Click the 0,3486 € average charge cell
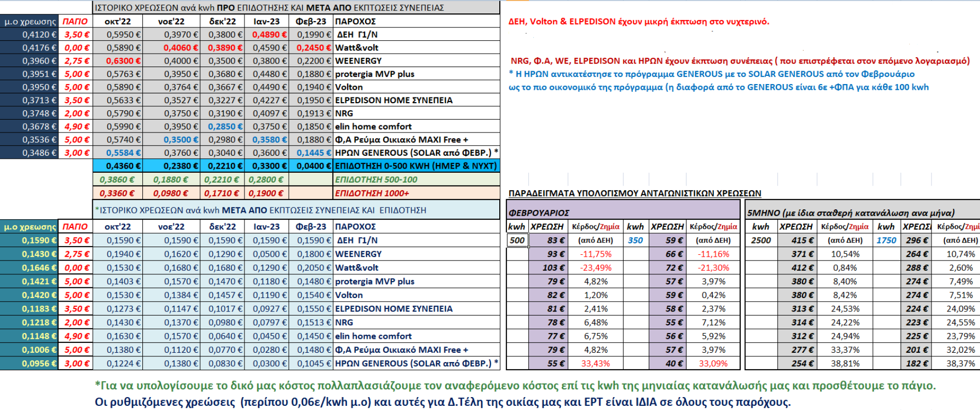 point(29,153)
